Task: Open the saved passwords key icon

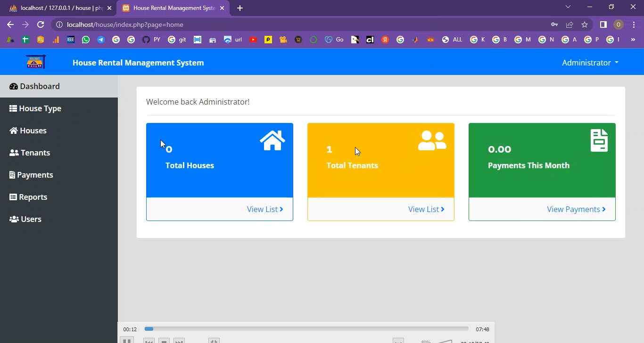Action: coord(554,24)
